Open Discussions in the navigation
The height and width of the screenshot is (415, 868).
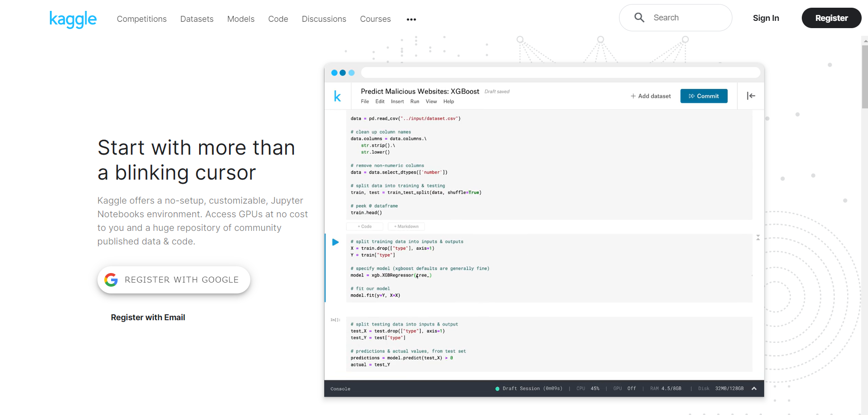(324, 19)
